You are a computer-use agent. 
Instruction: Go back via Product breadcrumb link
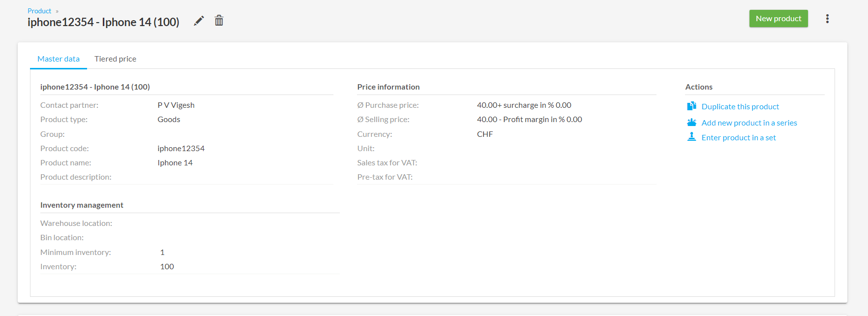[x=39, y=11]
